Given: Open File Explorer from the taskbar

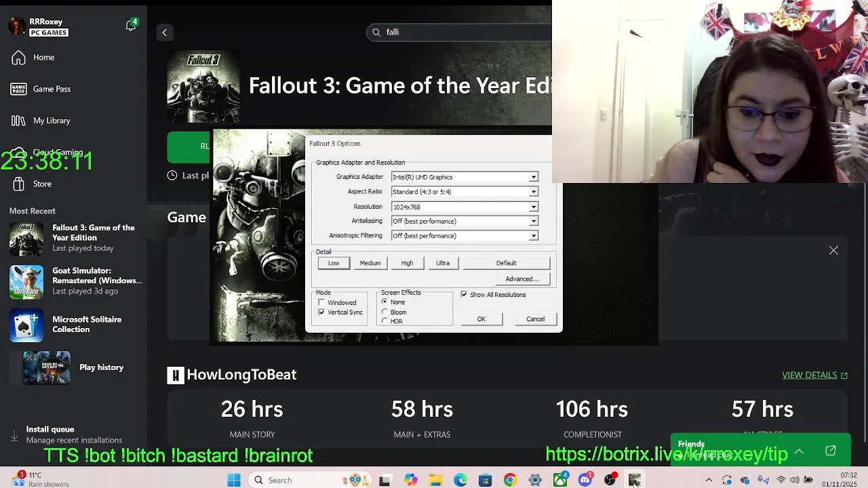Looking at the screenshot, I should tap(435, 480).
